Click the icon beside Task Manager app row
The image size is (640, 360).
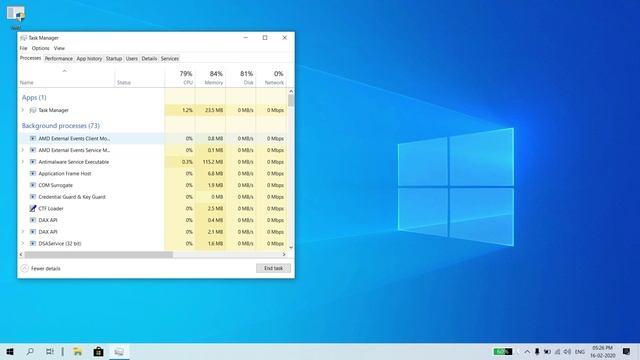tap(33, 110)
